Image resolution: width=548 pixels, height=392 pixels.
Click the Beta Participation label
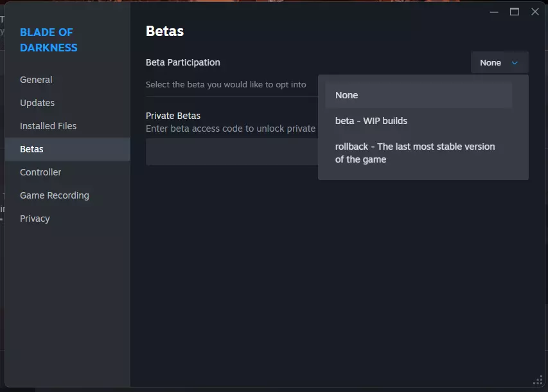pyautogui.click(x=183, y=62)
